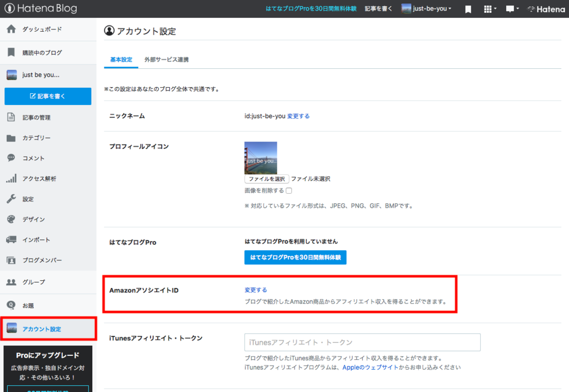569x392 pixels.
Task: Click the blue 記事を書く sidebar button
Action: 48,96
